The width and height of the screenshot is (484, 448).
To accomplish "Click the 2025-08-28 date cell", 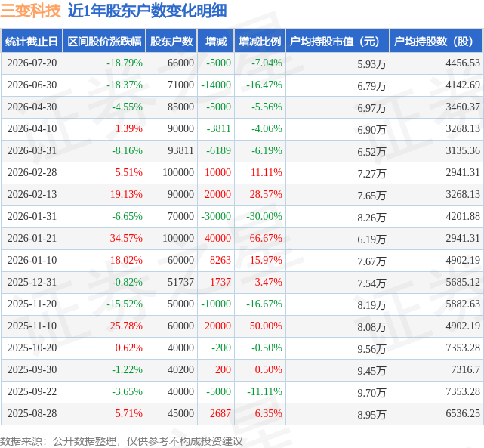I will click(32, 413).
